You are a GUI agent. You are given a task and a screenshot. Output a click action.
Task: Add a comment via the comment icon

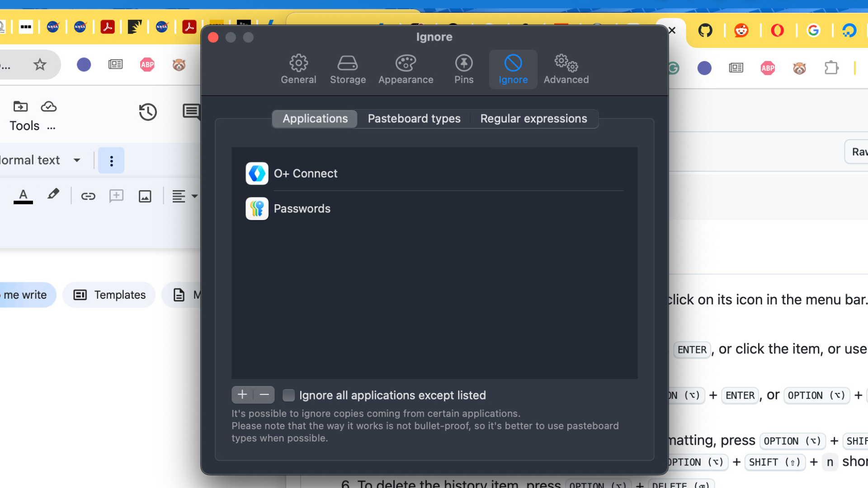click(x=116, y=196)
